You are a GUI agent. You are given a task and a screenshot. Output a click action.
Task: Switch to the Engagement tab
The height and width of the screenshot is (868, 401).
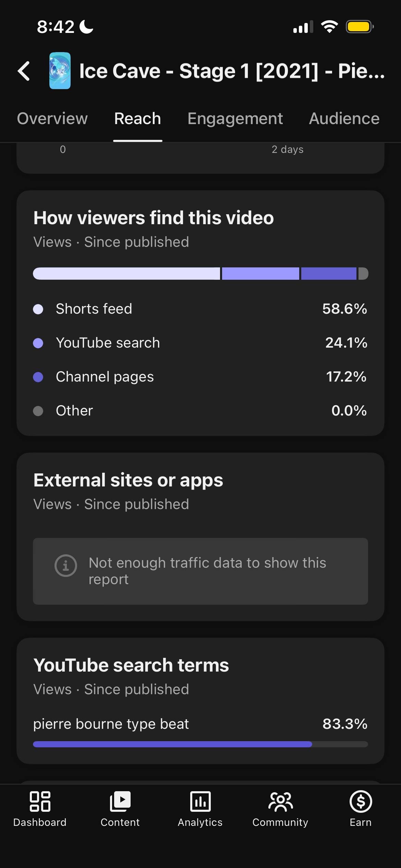click(x=235, y=119)
